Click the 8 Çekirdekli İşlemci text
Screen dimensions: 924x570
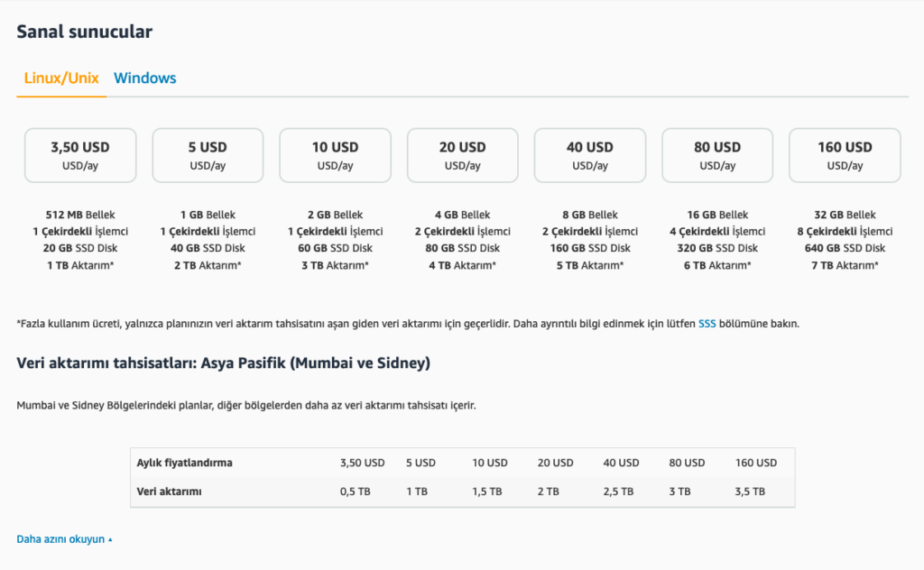[x=845, y=232]
